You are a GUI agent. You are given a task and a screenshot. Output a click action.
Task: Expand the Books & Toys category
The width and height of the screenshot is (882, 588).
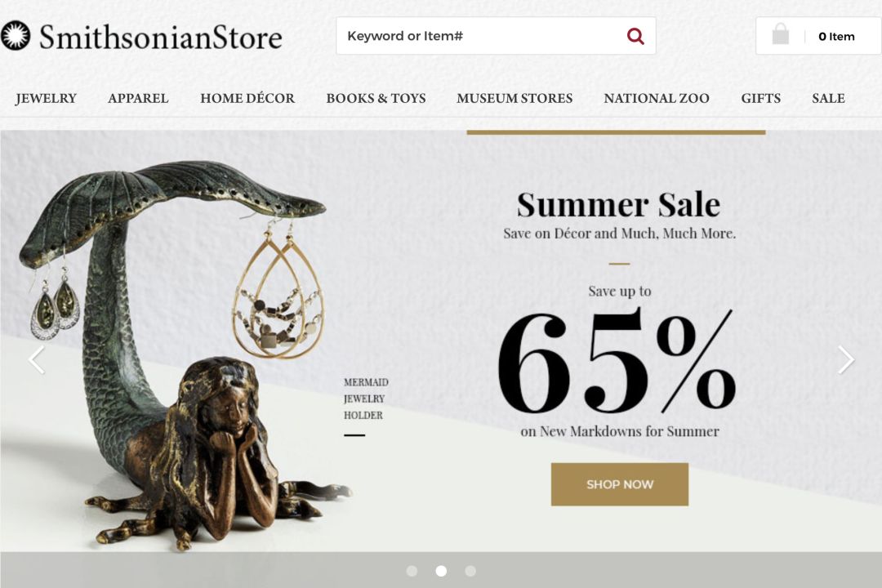click(x=376, y=99)
